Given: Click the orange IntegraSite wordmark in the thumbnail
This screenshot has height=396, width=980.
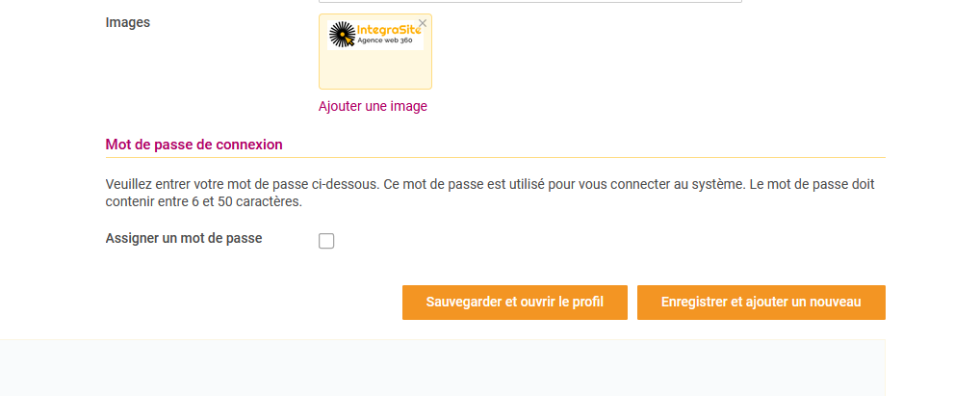Looking at the screenshot, I should point(388,30).
